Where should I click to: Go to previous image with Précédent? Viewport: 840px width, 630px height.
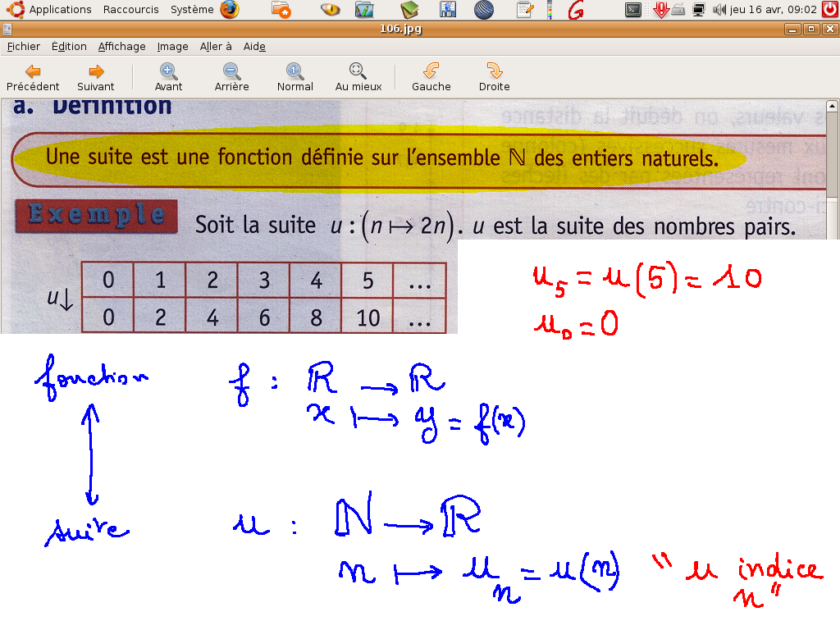33,78
